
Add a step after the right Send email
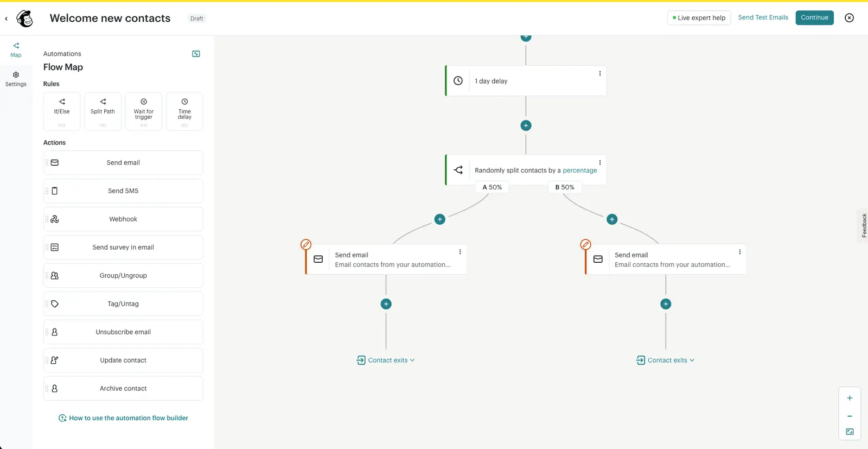(666, 304)
